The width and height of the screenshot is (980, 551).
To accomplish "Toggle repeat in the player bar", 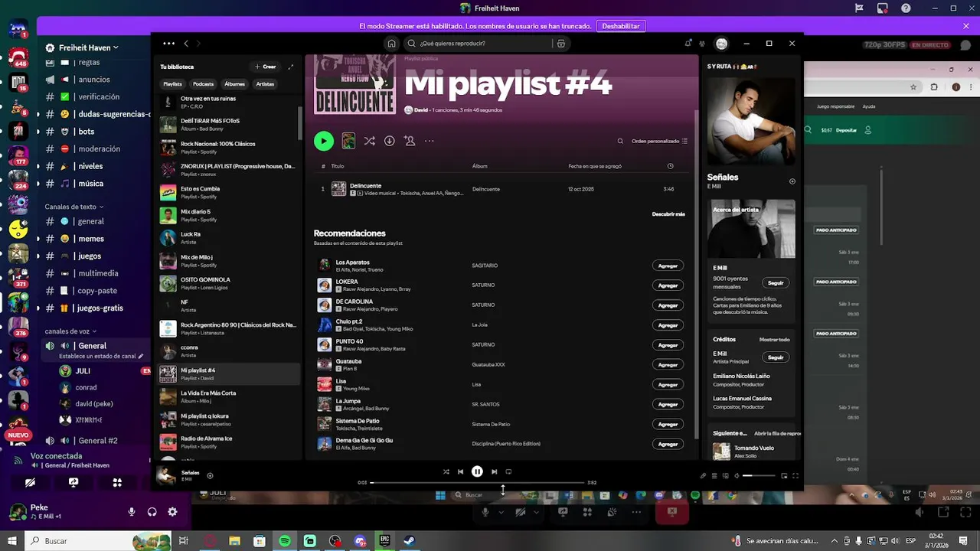I will tap(508, 471).
